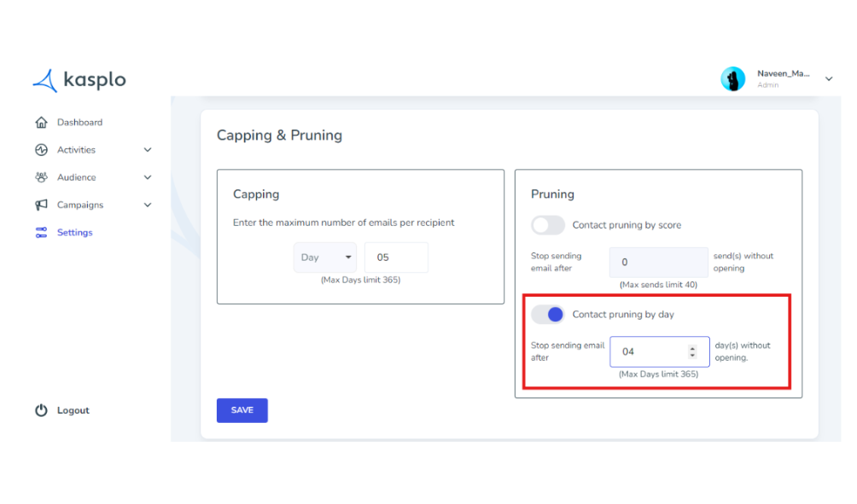
Task: Go to the Dashboard menu item
Action: (79, 122)
